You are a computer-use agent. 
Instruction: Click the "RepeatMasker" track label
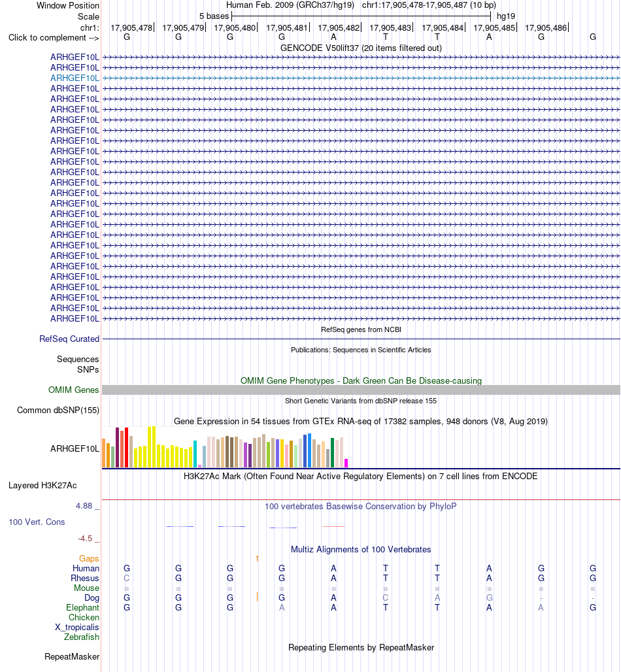(72, 657)
